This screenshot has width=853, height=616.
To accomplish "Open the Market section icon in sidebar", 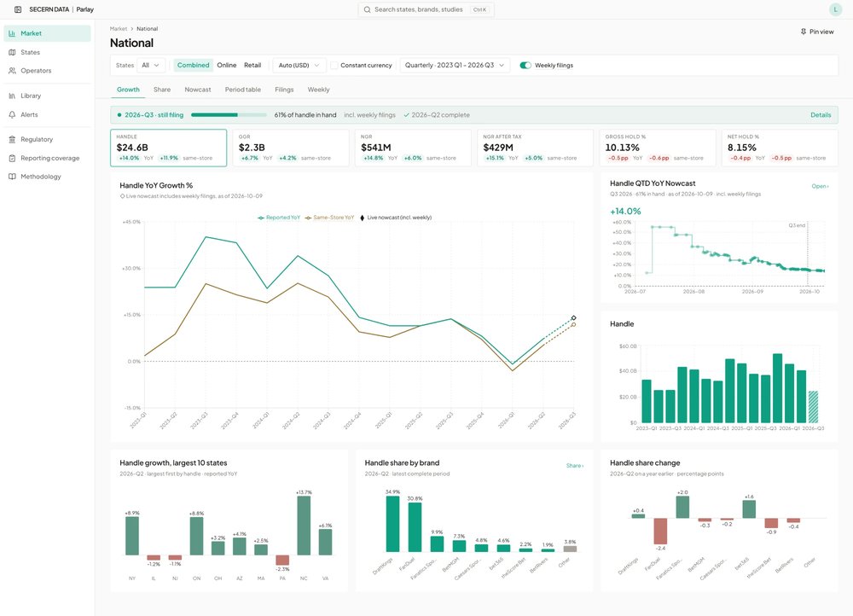I will [12, 33].
